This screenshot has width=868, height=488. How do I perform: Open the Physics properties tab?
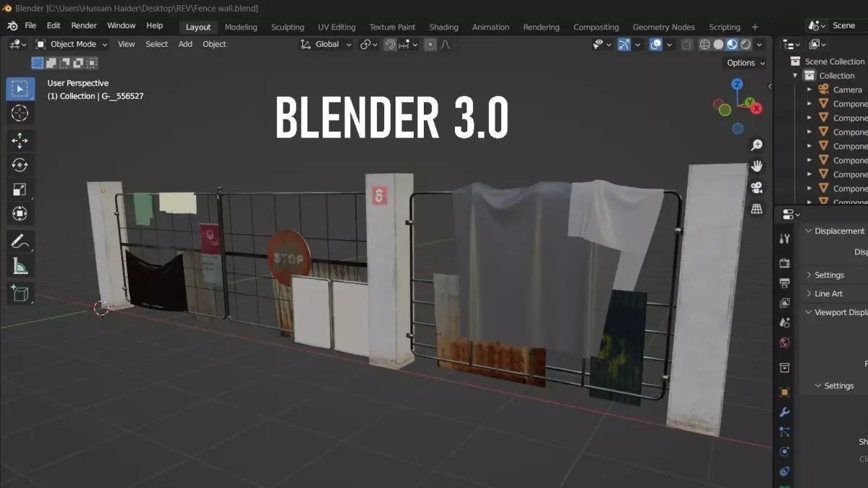tap(785, 452)
